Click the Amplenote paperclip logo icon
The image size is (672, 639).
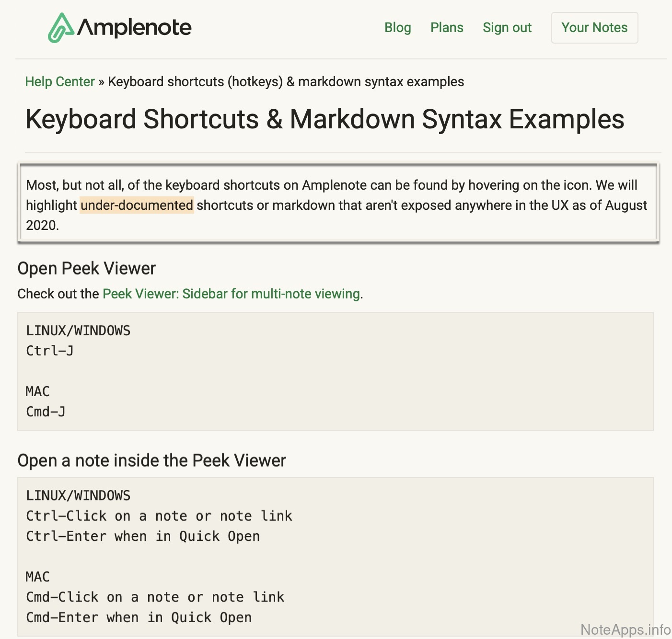(60, 28)
